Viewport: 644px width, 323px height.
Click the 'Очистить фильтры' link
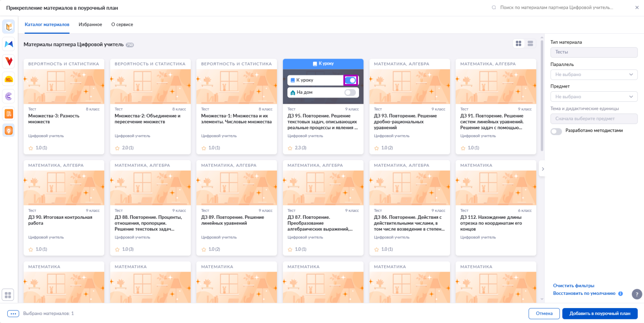pos(574,286)
